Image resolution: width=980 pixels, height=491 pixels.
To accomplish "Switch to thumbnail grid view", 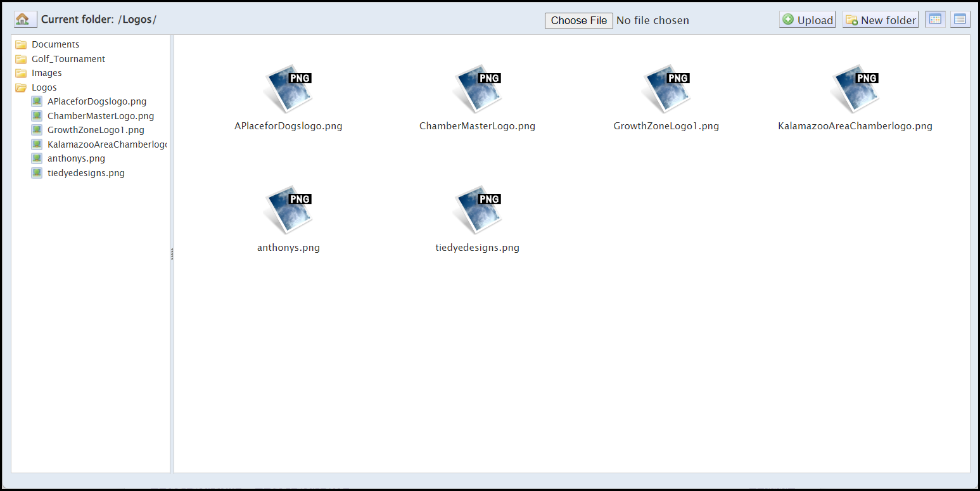I will (x=935, y=20).
